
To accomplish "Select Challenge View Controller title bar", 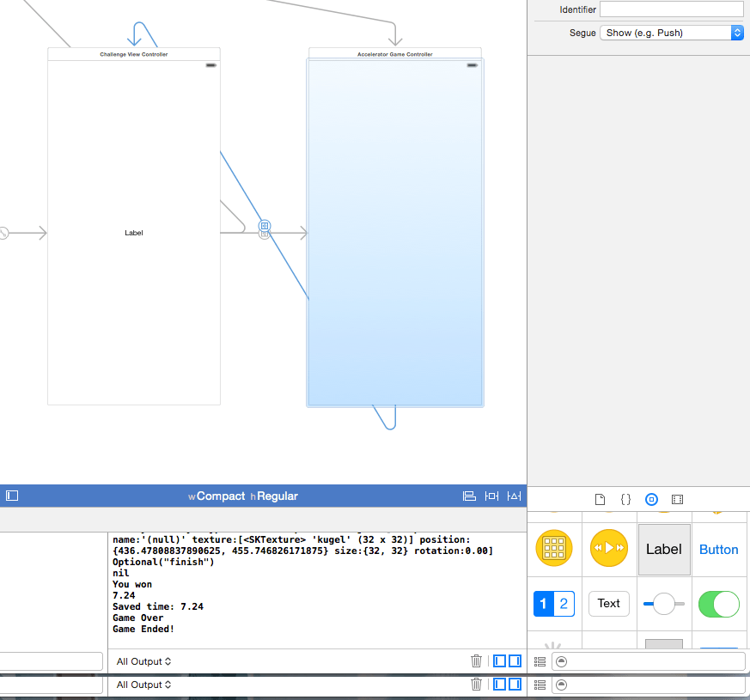I will tap(134, 54).
